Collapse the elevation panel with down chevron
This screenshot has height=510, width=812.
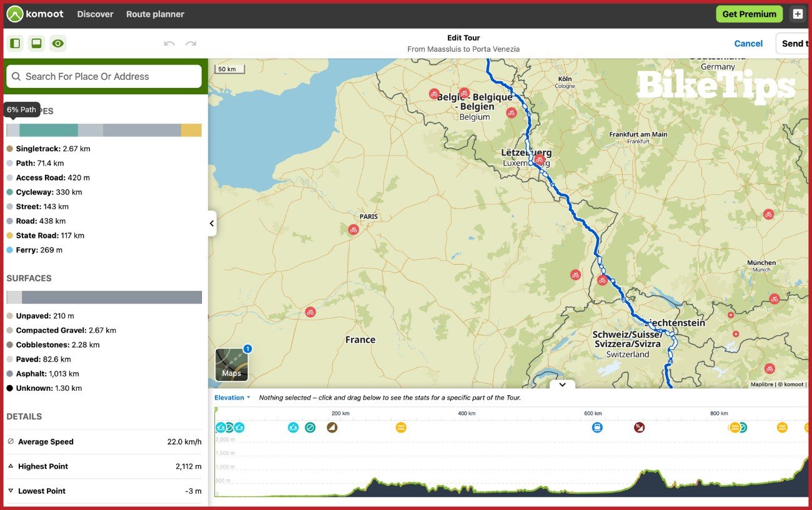tap(562, 385)
